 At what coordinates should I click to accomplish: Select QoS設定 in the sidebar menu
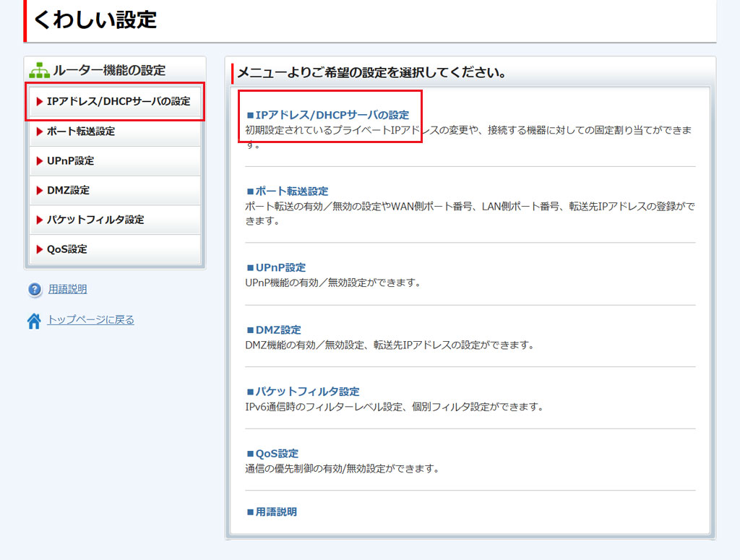coord(66,249)
